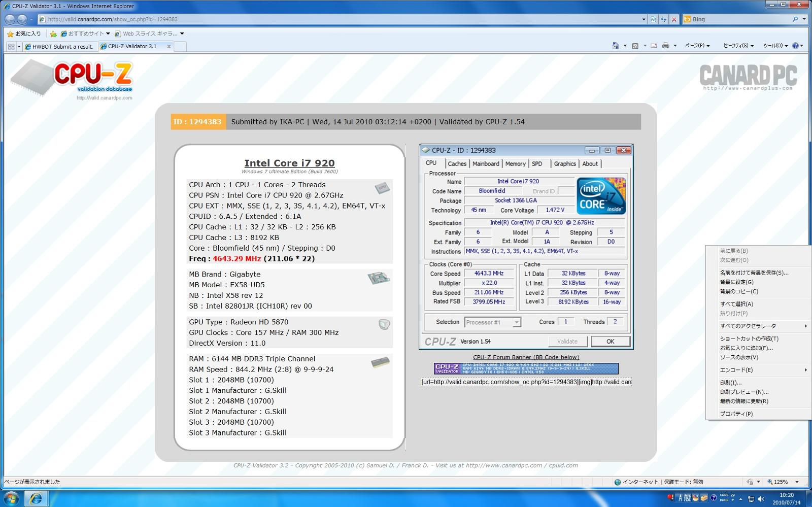812x507 pixels.
Task: Click the Intel Core i7 920 heading link
Action: pos(289,163)
